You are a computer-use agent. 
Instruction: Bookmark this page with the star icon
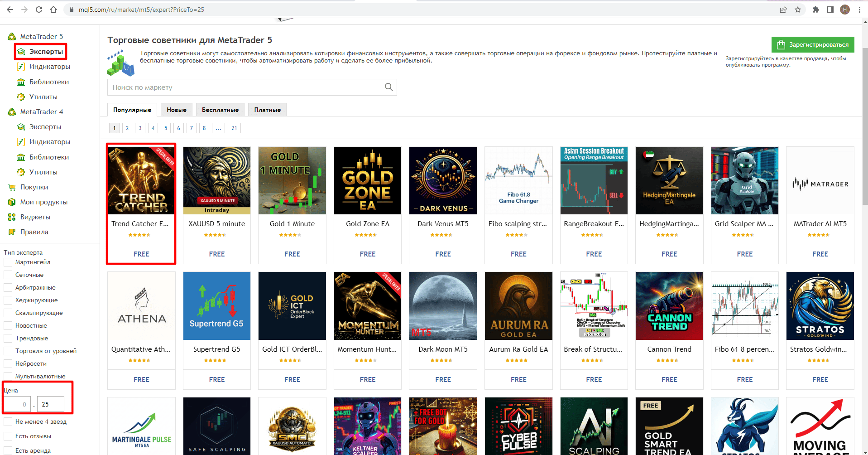(798, 10)
